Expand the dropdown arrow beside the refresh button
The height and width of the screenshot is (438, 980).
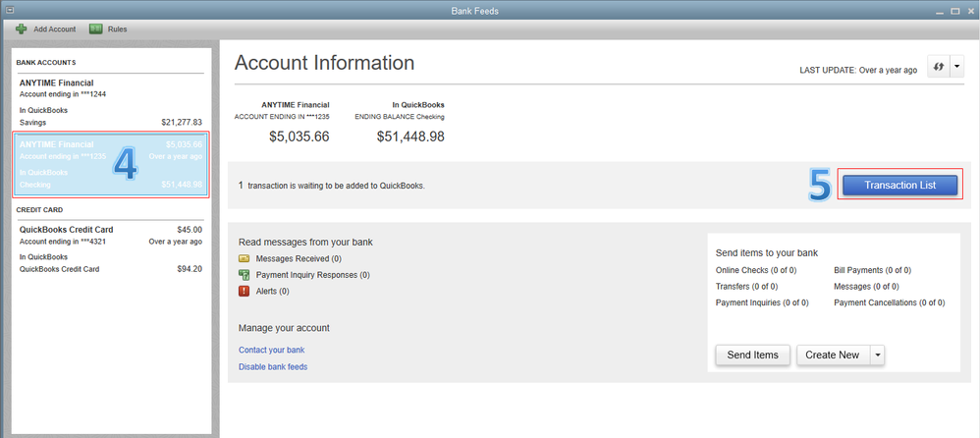point(956,67)
